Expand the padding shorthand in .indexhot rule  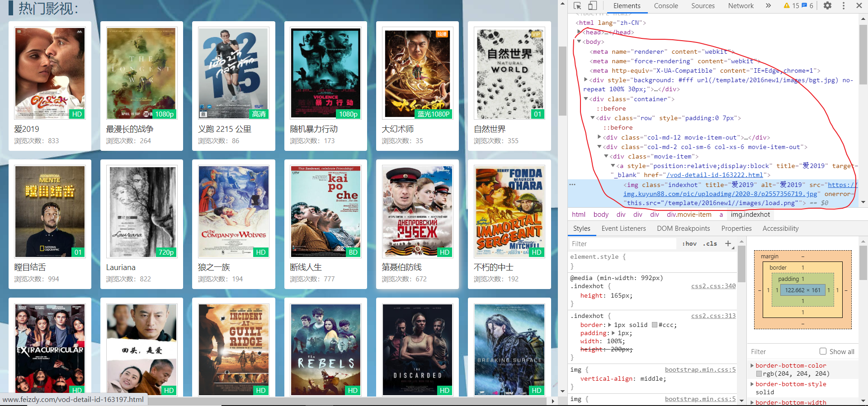613,333
